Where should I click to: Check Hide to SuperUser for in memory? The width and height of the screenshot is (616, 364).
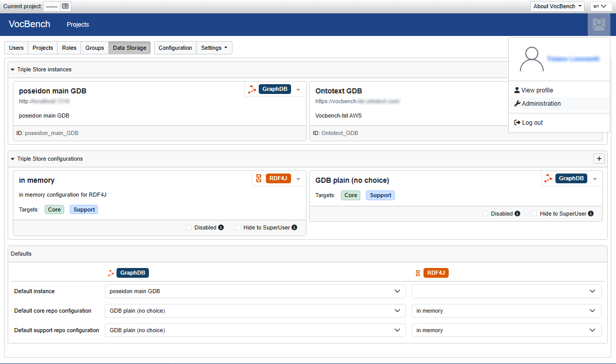238,227
